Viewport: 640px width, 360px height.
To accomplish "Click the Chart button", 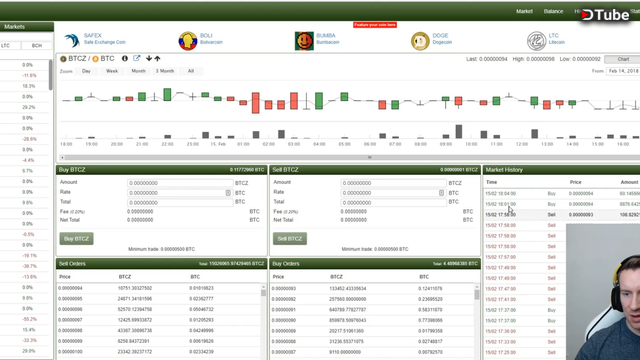I will coord(623,59).
